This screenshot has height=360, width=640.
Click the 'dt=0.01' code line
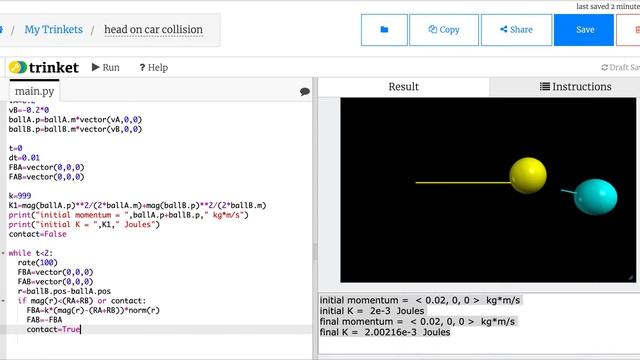click(x=24, y=158)
